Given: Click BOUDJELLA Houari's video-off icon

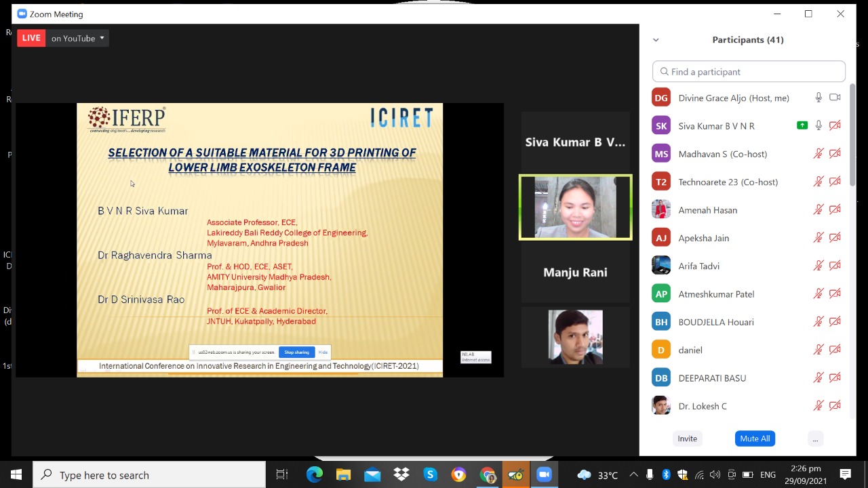Looking at the screenshot, I should [x=835, y=322].
